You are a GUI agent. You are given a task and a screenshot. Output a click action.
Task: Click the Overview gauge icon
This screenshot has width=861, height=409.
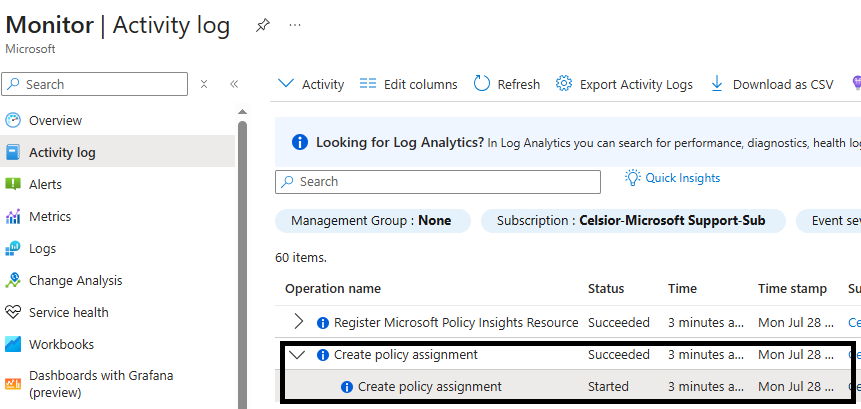click(13, 120)
